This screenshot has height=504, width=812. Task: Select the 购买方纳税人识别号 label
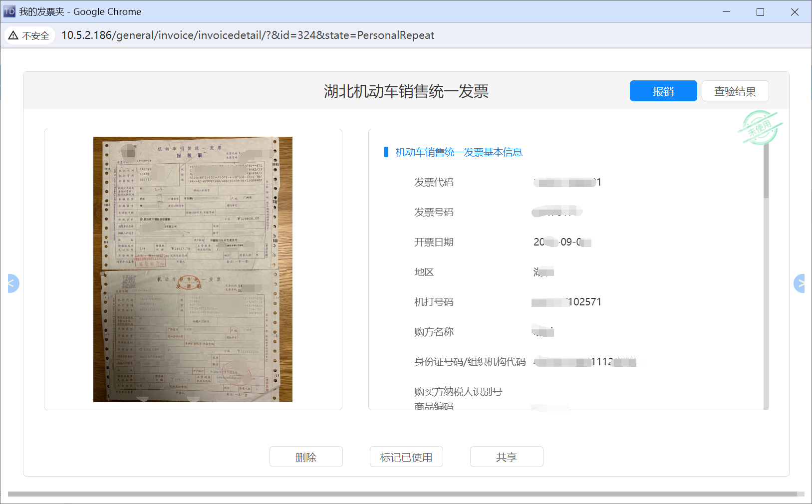[x=458, y=392]
